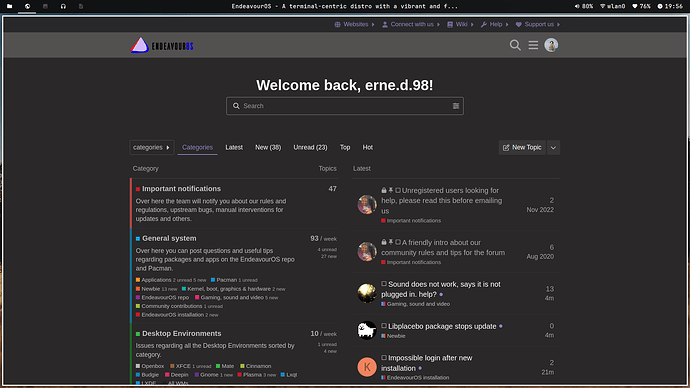Open 'A friendly intro about our community rules' topic
690x388 pixels.
(x=443, y=248)
